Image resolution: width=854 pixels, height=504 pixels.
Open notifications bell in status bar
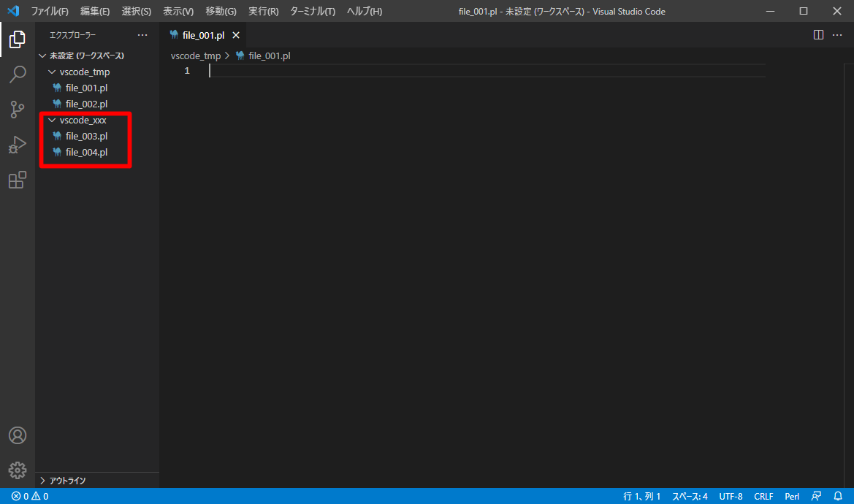[838, 496]
